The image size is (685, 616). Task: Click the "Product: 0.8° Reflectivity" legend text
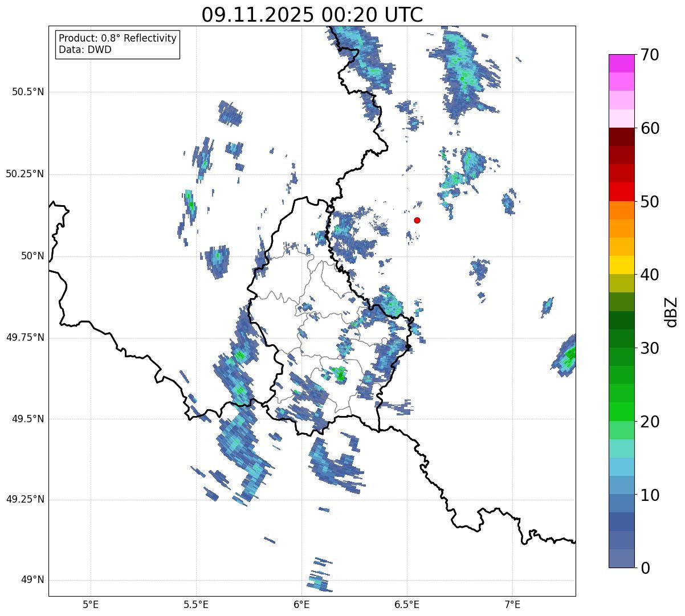point(117,38)
